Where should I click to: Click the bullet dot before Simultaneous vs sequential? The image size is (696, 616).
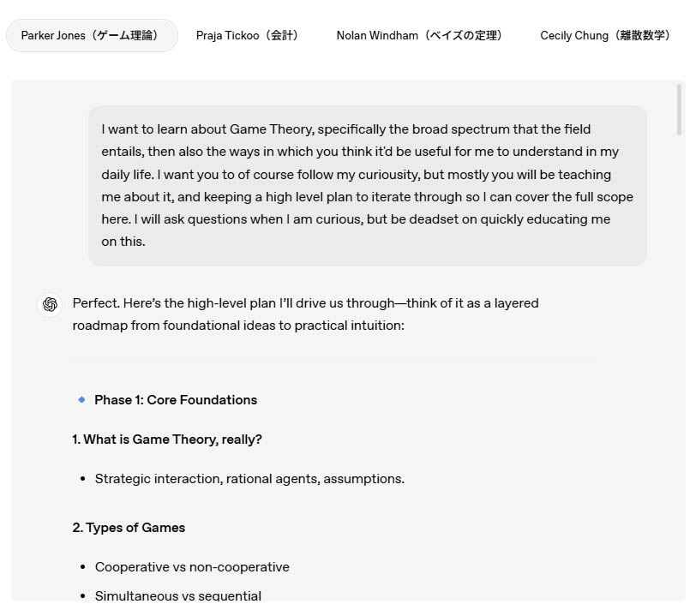pos(83,595)
